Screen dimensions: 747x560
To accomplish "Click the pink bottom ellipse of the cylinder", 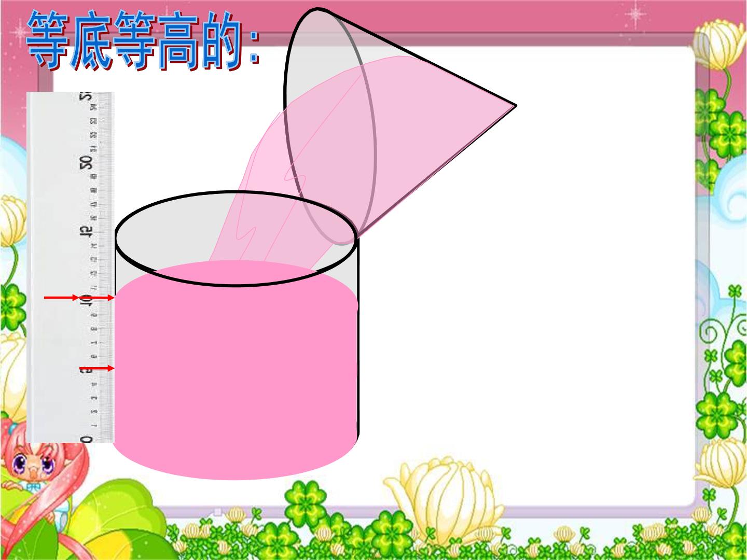I will click(x=236, y=456).
